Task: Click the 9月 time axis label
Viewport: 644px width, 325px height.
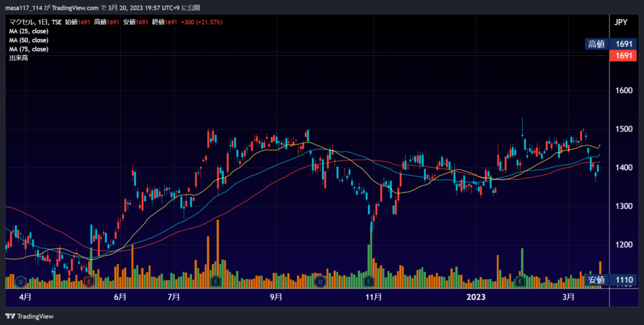Action: click(x=277, y=297)
